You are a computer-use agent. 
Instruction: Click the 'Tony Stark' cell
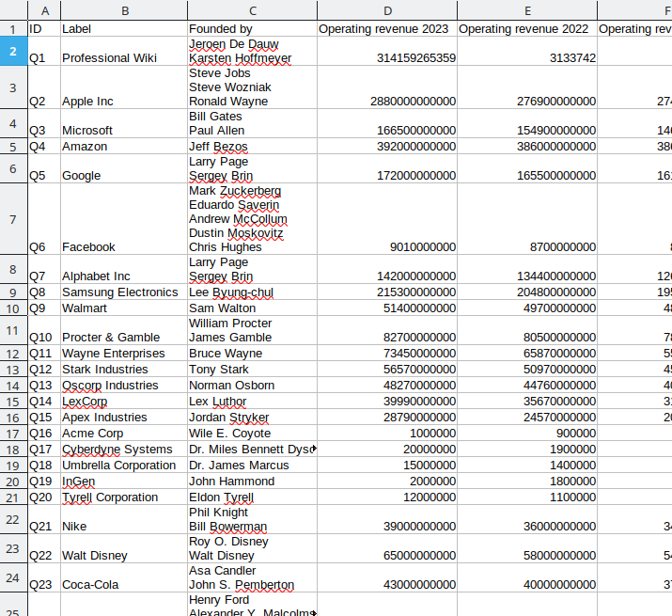click(253, 369)
